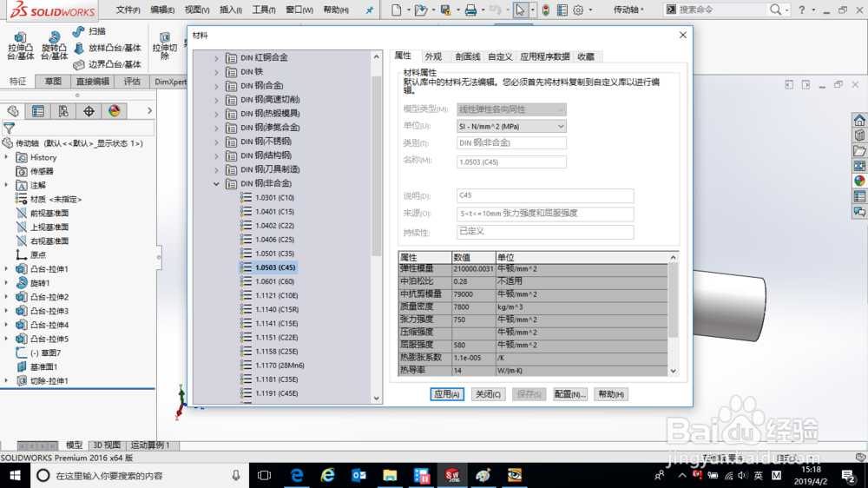This screenshot has width=868, height=488.
Task: Select the Boundary Boss (边界凸台/基体) tool
Action: click(108, 64)
